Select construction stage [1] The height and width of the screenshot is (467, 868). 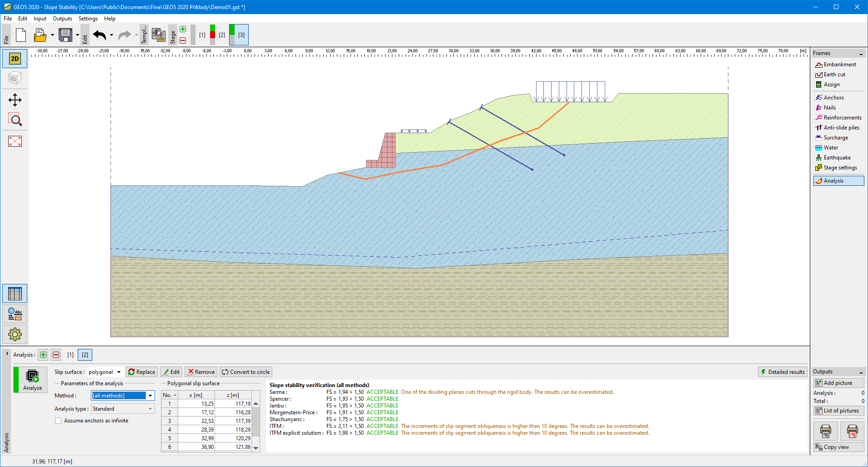(x=202, y=35)
